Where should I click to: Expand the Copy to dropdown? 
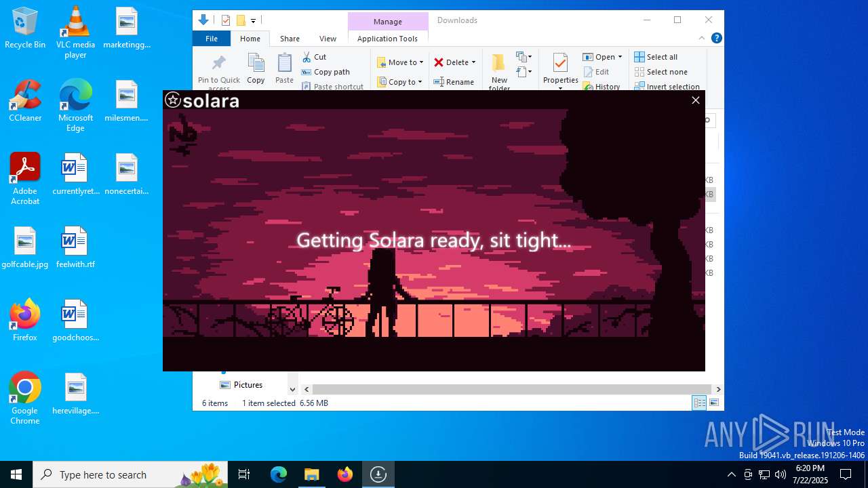[x=420, y=82]
